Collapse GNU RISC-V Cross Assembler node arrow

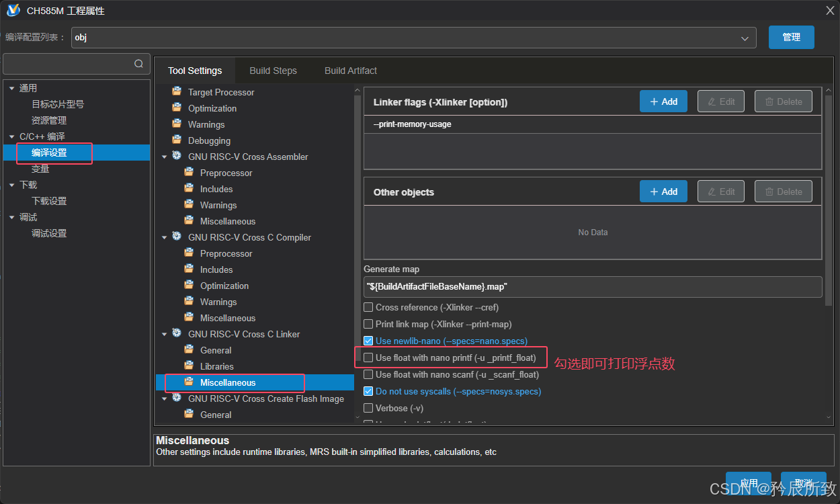click(165, 157)
